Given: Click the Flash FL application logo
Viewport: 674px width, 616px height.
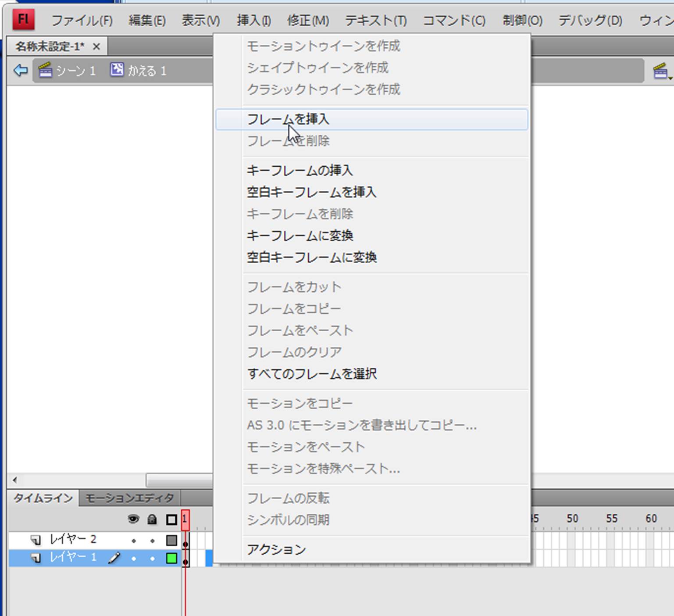Looking at the screenshot, I should tap(23, 20).
